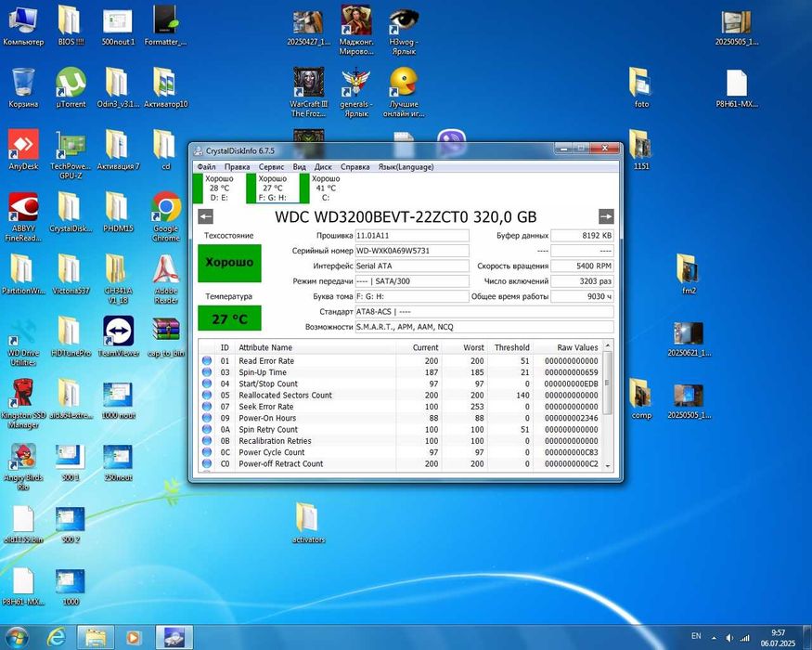
Task: Open the Лучшие онлайн игры Pac-Man shortcut
Action: pos(404,92)
